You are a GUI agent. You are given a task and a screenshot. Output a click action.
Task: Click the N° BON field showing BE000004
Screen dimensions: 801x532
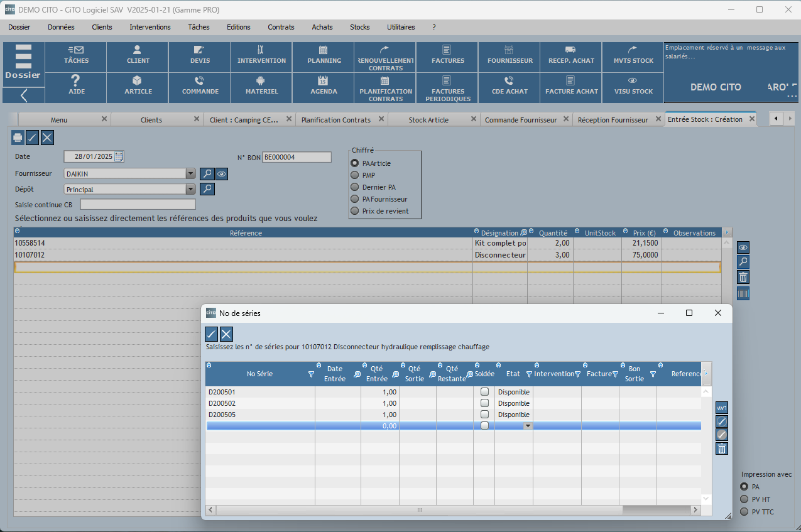point(297,157)
